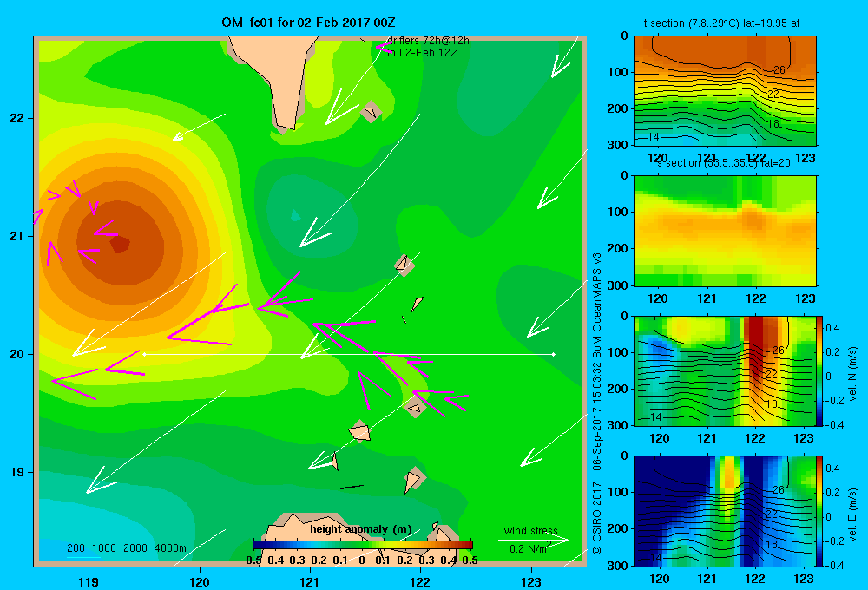This screenshot has width=868, height=590.
Task: Open the northward velocity section panel
Action: [725, 370]
